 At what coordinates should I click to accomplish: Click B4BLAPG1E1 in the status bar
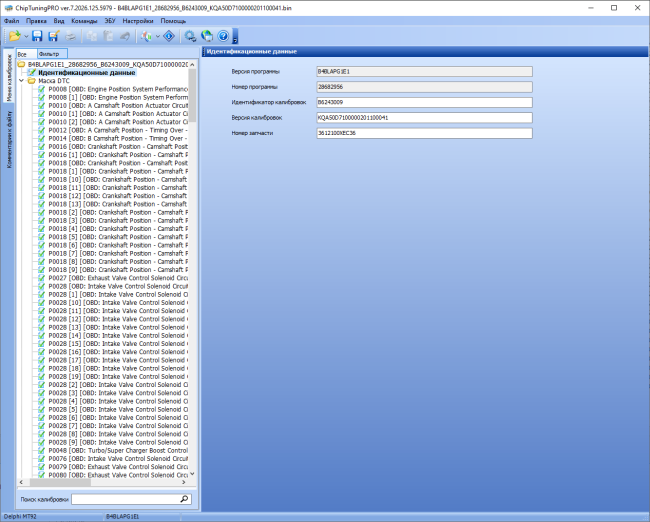coord(123,517)
